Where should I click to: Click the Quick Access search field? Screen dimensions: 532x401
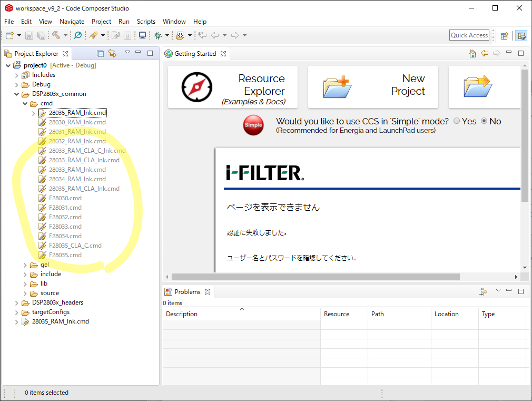[469, 35]
